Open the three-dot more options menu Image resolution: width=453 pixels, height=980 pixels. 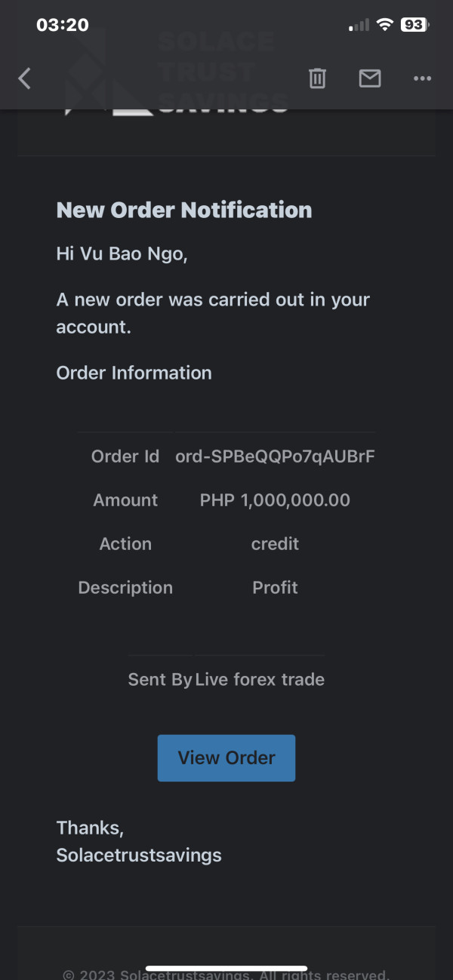pos(422,78)
